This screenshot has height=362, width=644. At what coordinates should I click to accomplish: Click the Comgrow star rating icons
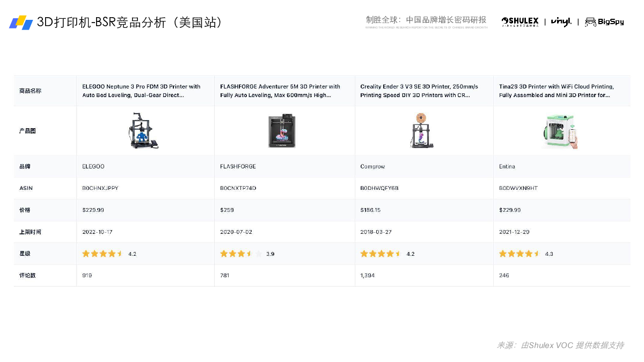[x=380, y=254]
